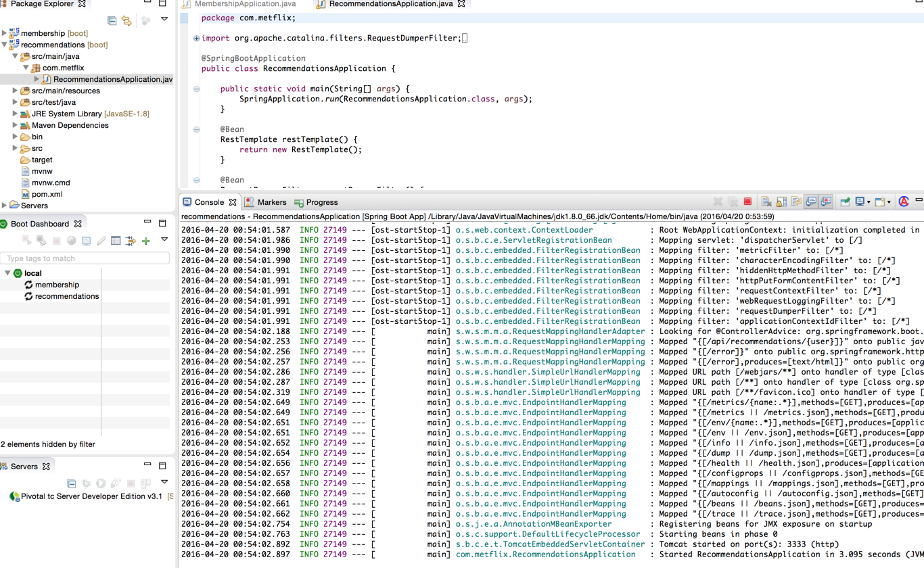Viewport: 924px width, 568px height.
Task: Collapse the com.metflix package
Action: pos(26,68)
